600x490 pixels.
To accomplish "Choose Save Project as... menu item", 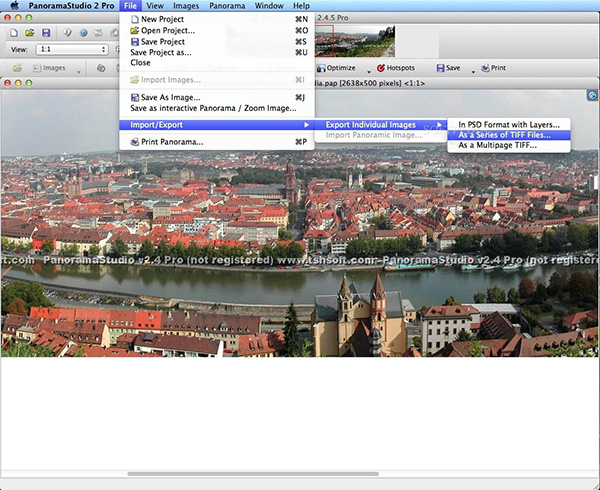I will click(217, 52).
